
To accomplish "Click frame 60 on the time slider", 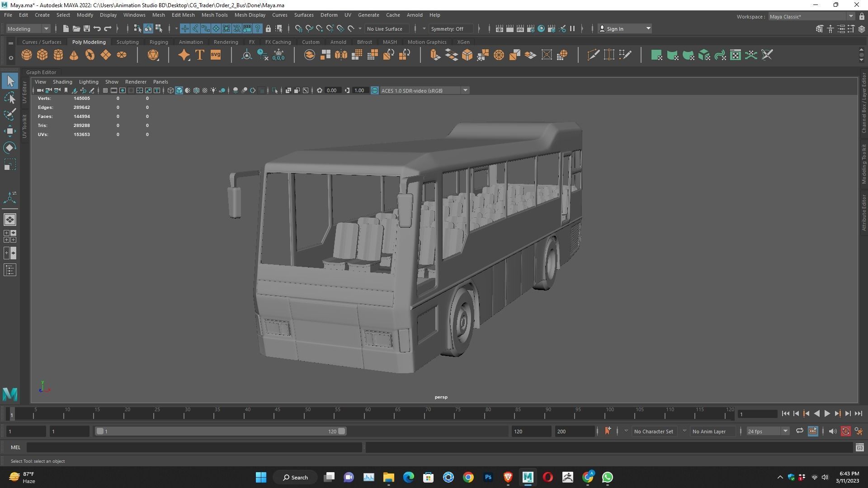I will [x=368, y=413].
